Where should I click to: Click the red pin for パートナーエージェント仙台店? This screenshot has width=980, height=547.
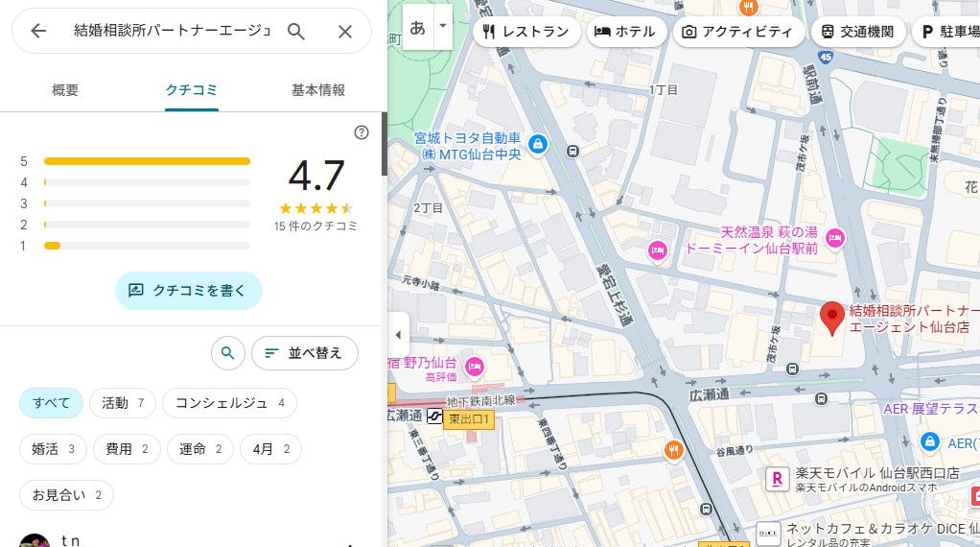[832, 318]
